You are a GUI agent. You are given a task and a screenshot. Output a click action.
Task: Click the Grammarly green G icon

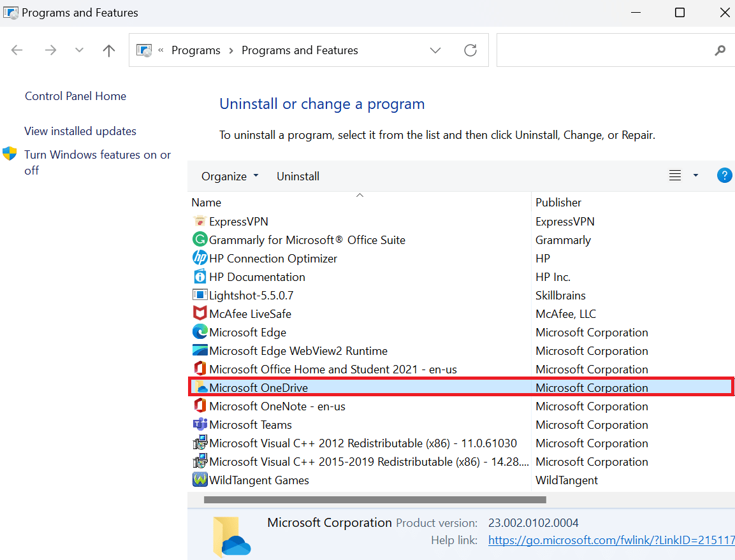click(x=200, y=240)
